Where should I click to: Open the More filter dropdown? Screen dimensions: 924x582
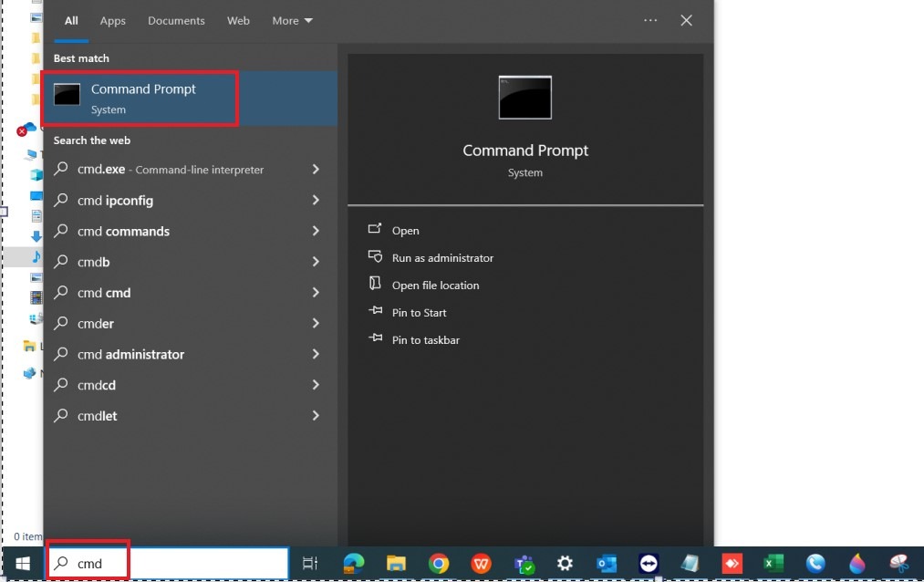tap(292, 21)
